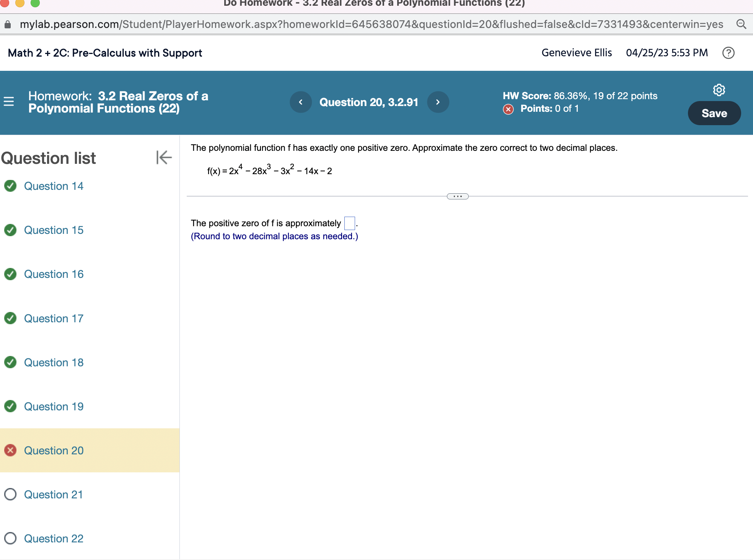The height and width of the screenshot is (560, 753).
Task: Advance to next question with forward arrow
Action: point(438,102)
